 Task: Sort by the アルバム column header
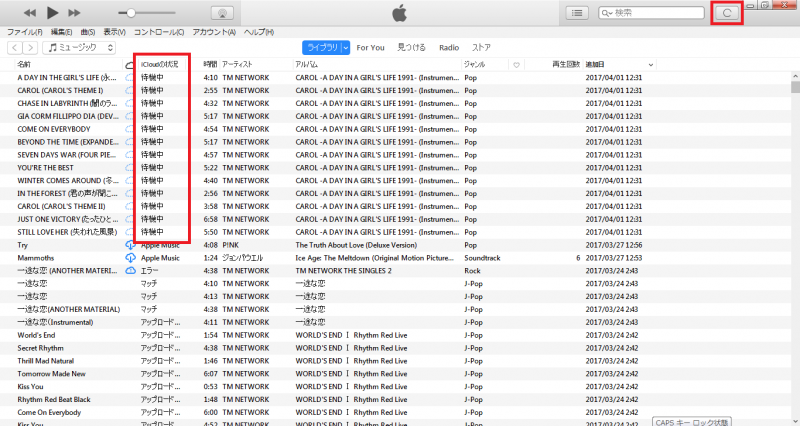pyautogui.click(x=307, y=64)
